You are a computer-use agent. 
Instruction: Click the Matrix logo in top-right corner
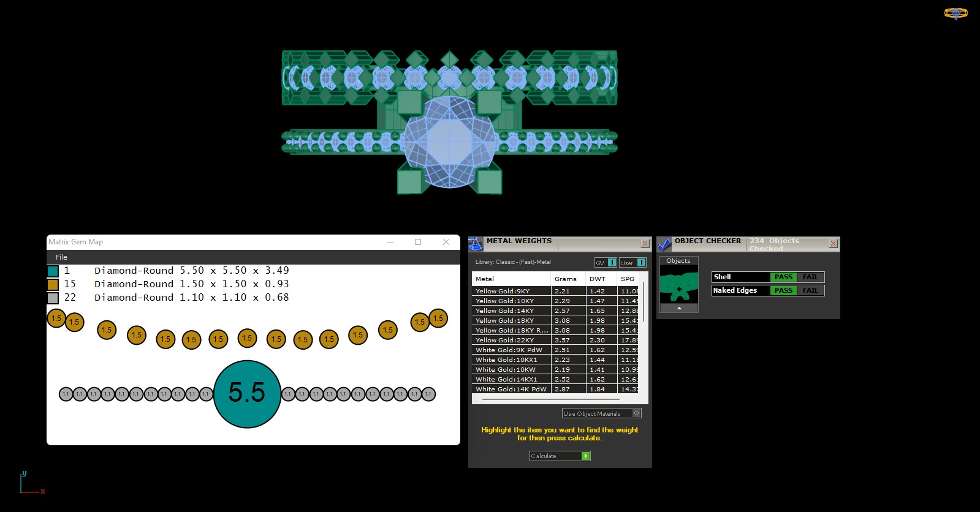coord(955,13)
